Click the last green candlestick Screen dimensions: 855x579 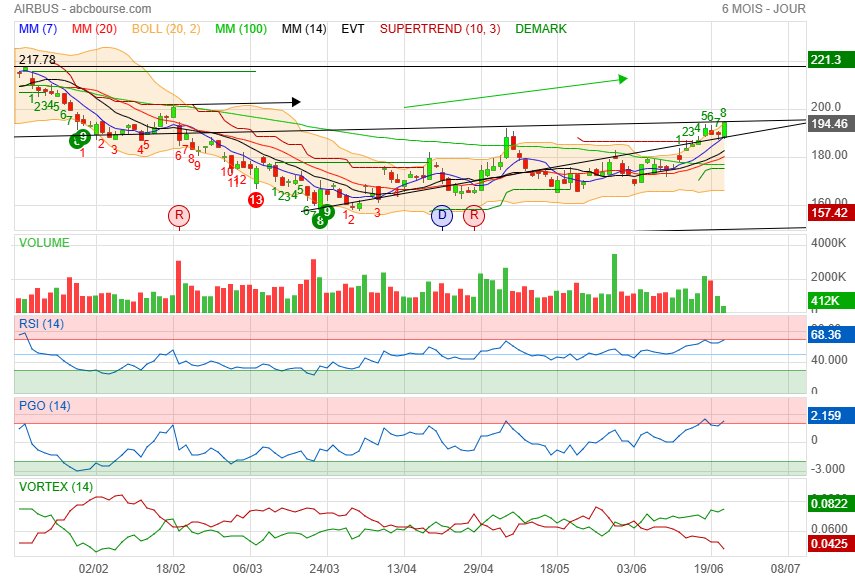click(724, 130)
